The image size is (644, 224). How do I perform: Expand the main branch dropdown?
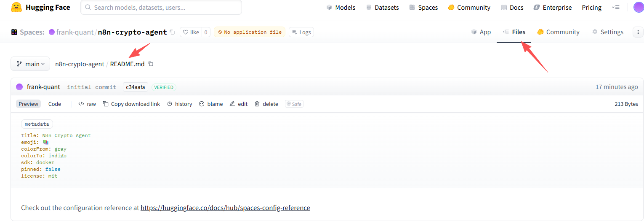[x=30, y=64]
